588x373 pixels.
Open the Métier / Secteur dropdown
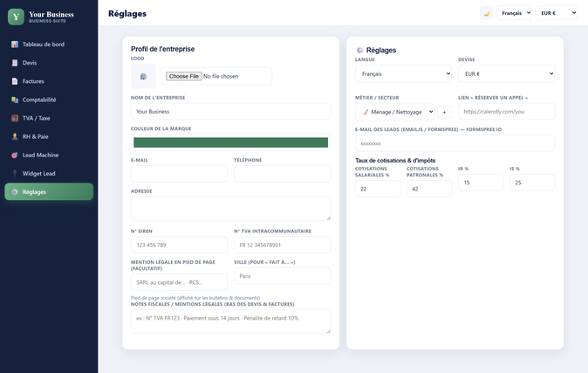[x=395, y=112]
